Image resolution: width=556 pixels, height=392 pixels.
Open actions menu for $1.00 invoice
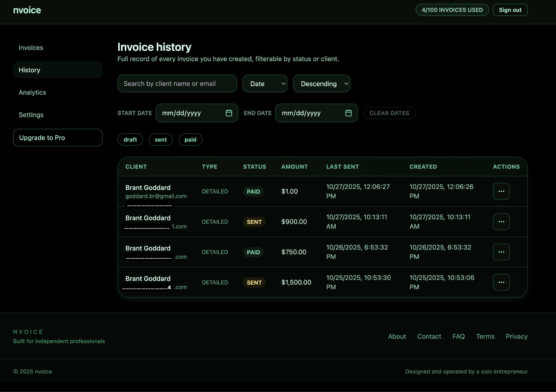click(x=501, y=191)
